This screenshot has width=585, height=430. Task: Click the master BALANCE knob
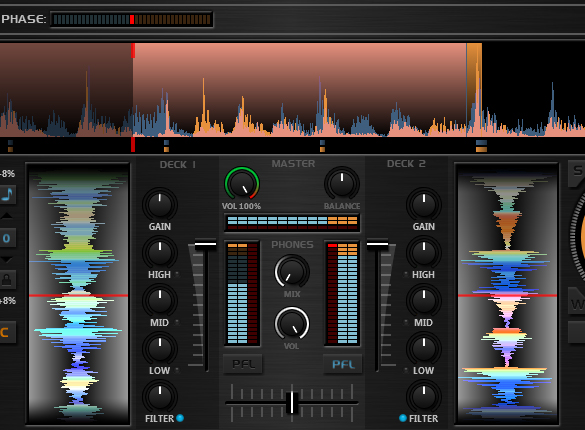pyautogui.click(x=342, y=183)
